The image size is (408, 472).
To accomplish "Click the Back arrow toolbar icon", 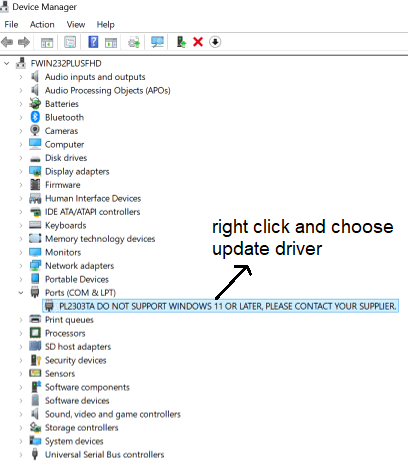I will pyautogui.click(x=7, y=42).
